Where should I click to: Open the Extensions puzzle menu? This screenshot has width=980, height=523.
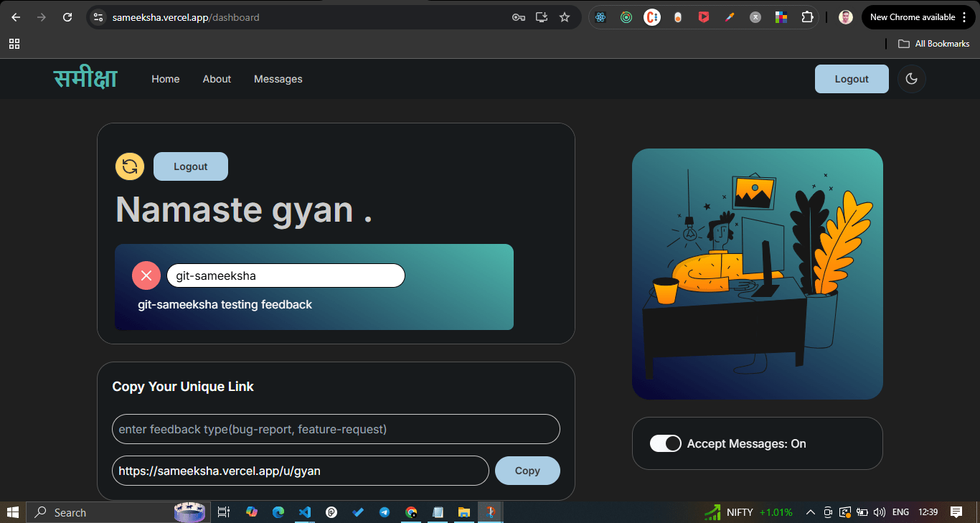[807, 17]
